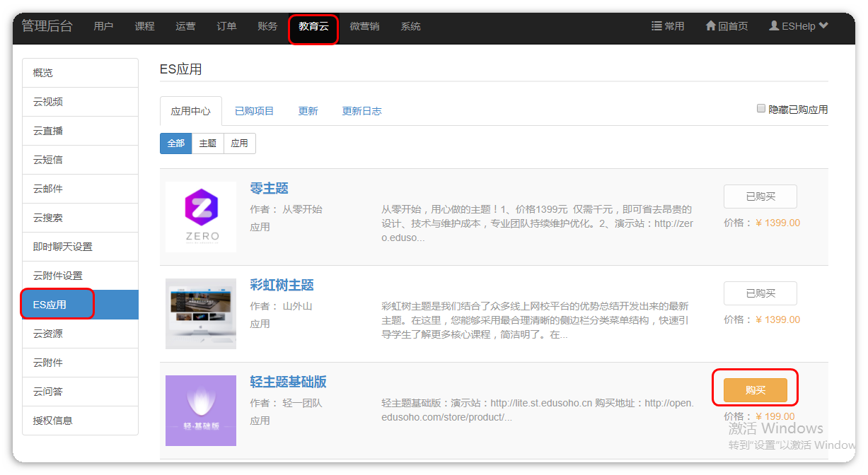The width and height of the screenshot is (868, 475).
Task: Switch to the 已购项目 tab
Action: click(254, 111)
